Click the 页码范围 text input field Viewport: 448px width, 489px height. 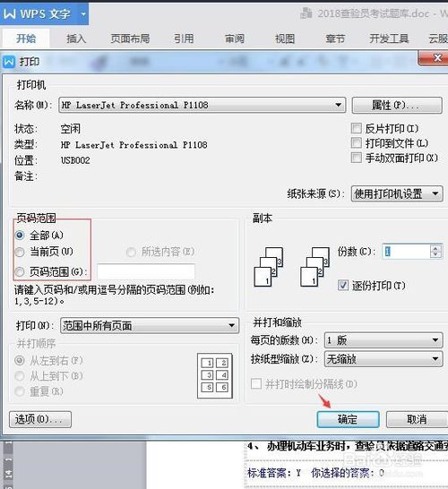pos(146,271)
